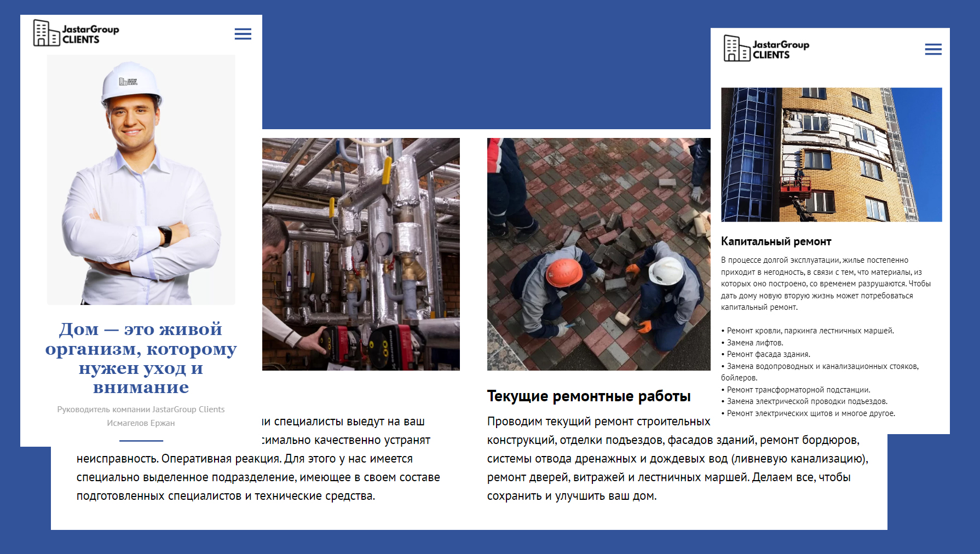Screen dimensions: 980x554
Task: Select the portrait photo of the smiling manager
Action: pos(141,181)
